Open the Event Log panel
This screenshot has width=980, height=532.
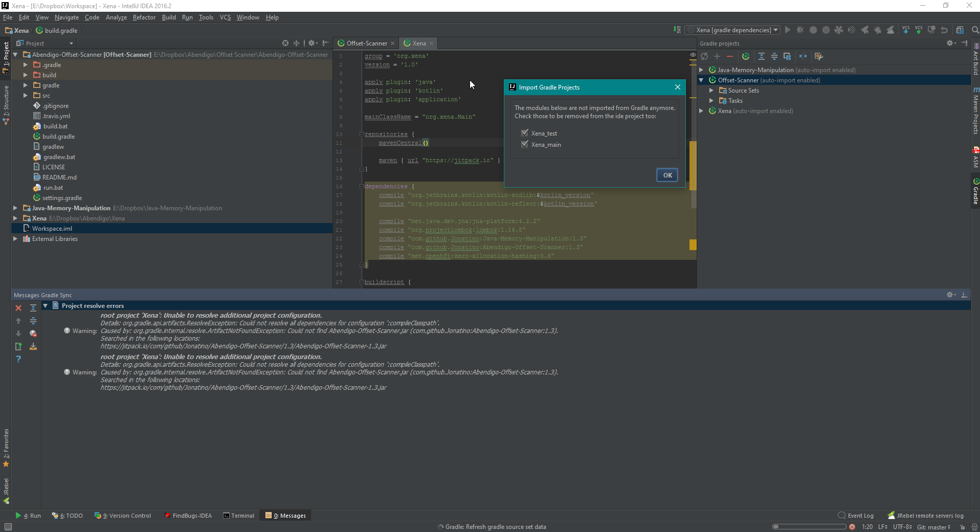pyautogui.click(x=856, y=516)
